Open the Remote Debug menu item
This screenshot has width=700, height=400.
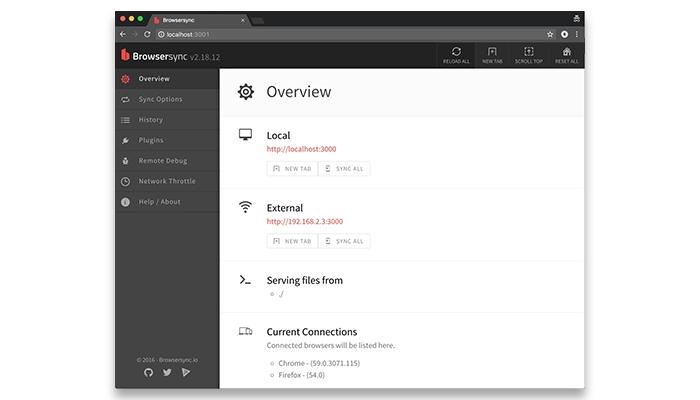coord(167,161)
